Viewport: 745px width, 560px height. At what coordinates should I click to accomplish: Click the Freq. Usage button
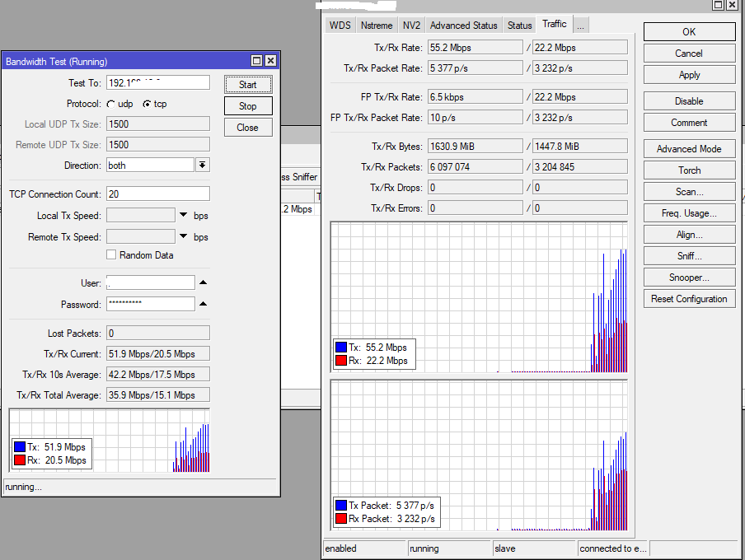click(x=689, y=213)
